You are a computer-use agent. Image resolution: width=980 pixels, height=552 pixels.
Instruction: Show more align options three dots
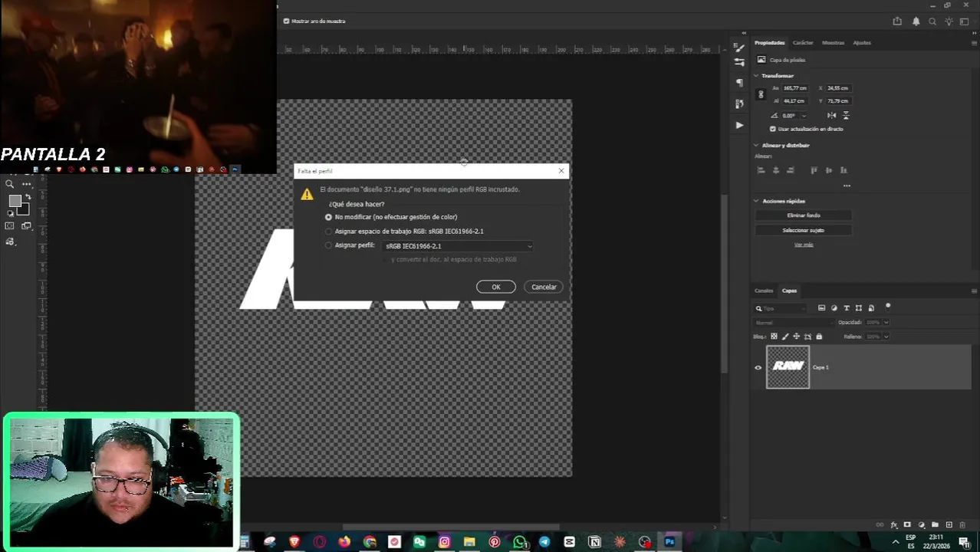coord(847,186)
